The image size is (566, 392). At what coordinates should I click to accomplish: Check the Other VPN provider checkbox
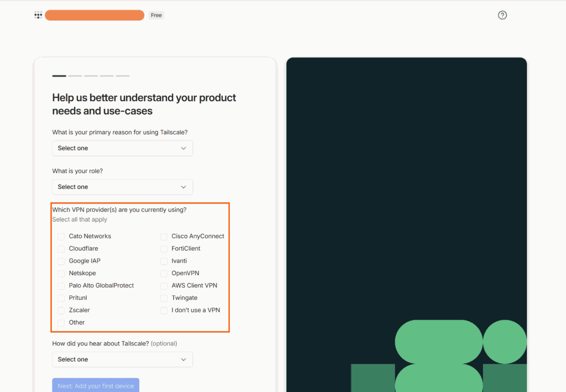pos(61,323)
